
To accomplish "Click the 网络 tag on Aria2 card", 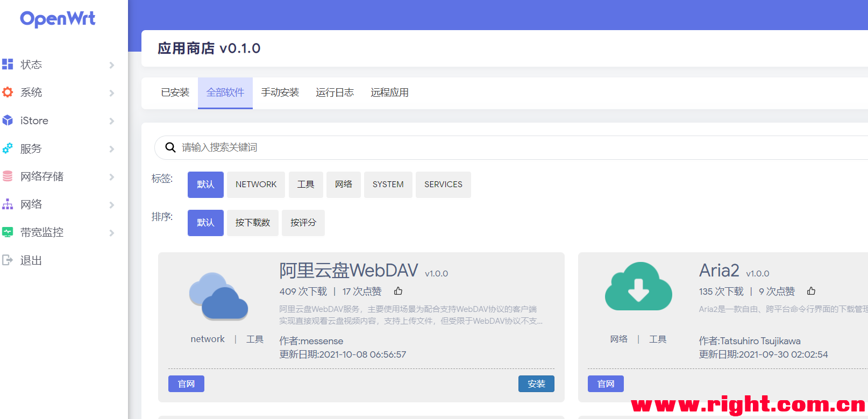I will click(619, 339).
